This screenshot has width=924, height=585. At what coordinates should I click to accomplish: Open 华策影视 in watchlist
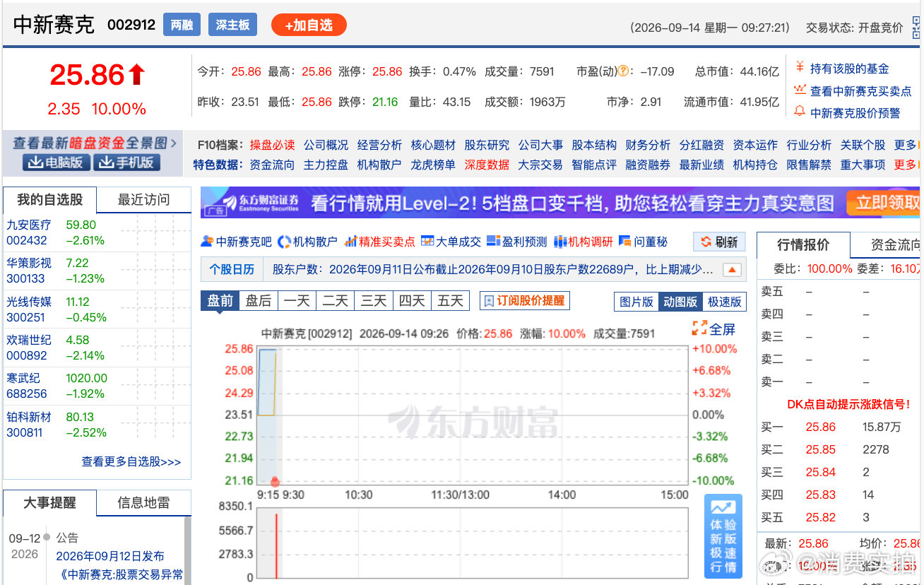pos(29,263)
